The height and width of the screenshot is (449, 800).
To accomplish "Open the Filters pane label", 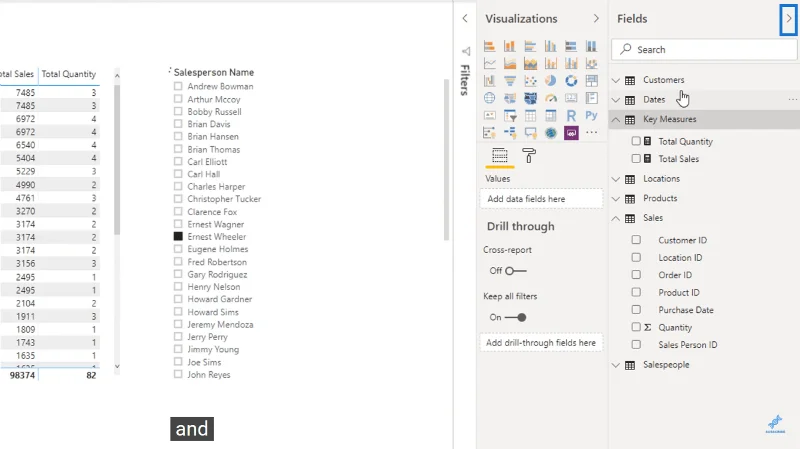I will (x=465, y=80).
